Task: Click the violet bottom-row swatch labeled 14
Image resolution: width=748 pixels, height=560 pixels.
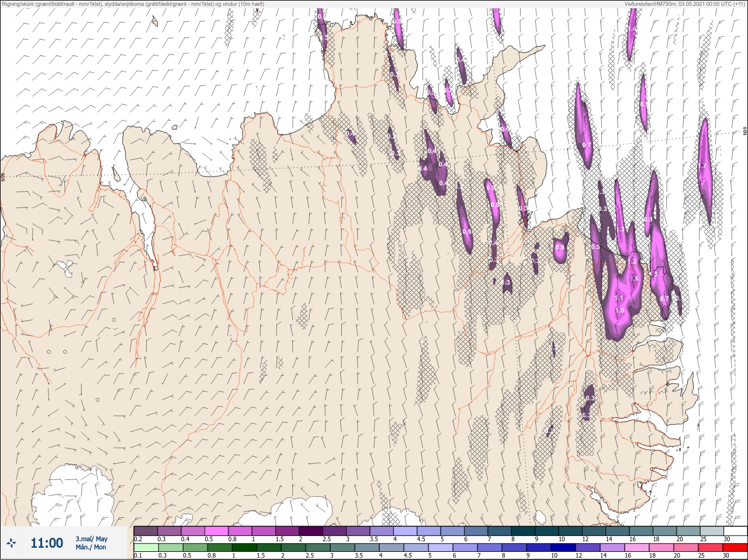Action: [612, 548]
